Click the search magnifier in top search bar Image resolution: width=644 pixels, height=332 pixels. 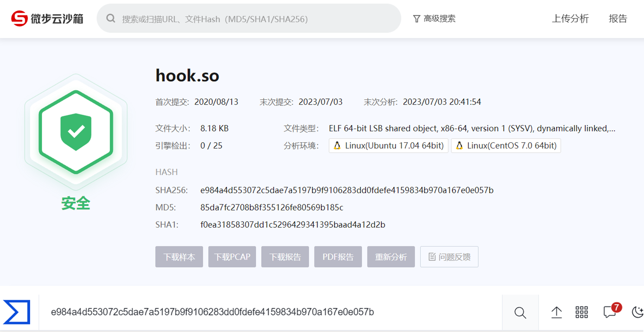[x=111, y=18]
